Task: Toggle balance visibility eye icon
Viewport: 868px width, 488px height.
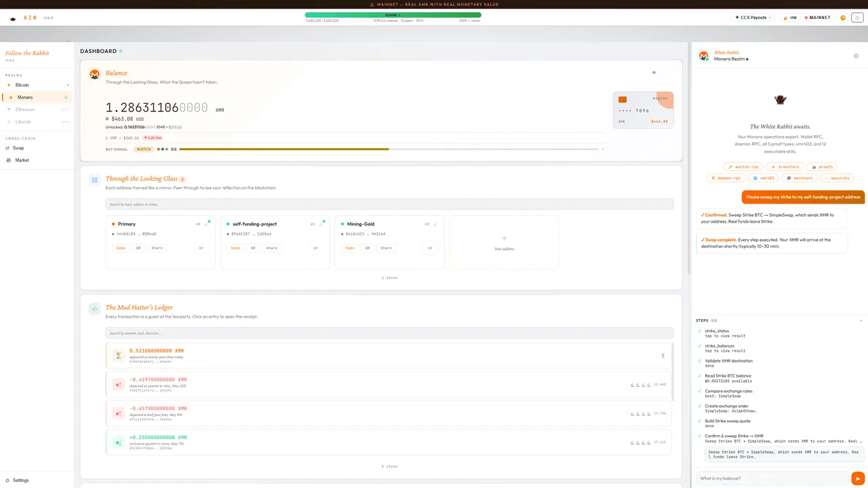Action: click(x=654, y=72)
